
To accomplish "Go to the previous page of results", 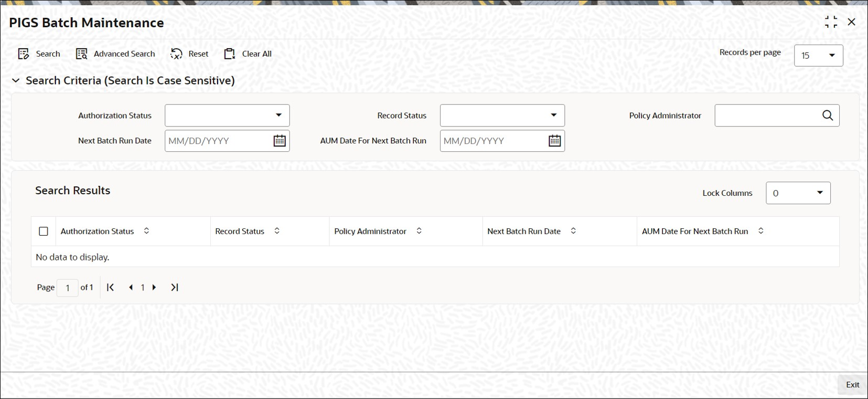I will [x=131, y=287].
